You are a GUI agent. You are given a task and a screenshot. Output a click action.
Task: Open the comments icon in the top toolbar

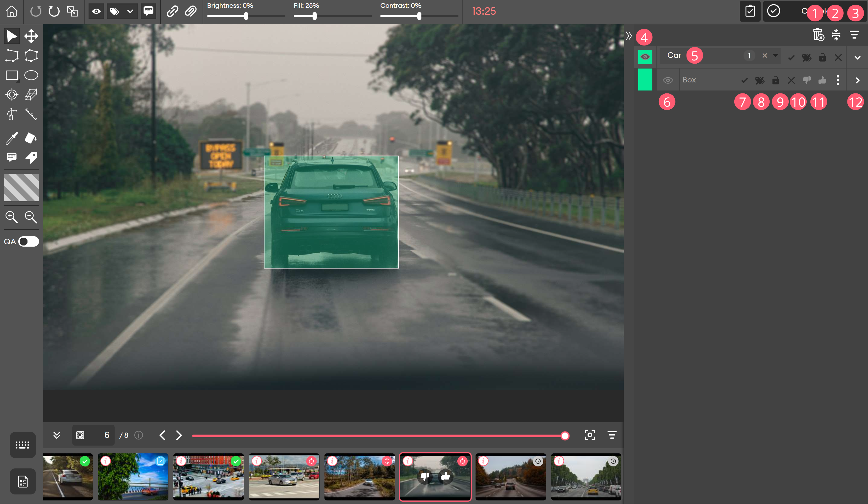(x=148, y=11)
